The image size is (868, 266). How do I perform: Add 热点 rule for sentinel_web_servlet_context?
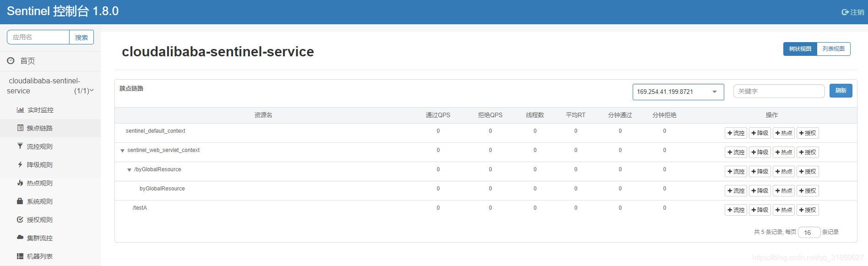[x=784, y=152]
